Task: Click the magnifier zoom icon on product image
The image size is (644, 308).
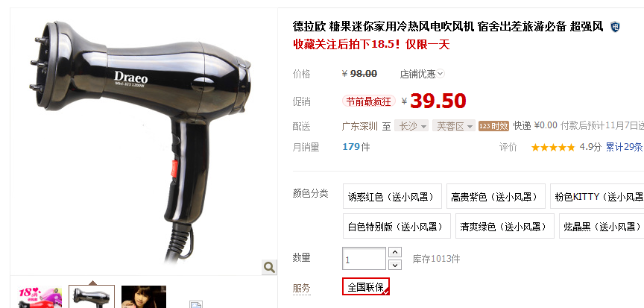Action: point(269,268)
